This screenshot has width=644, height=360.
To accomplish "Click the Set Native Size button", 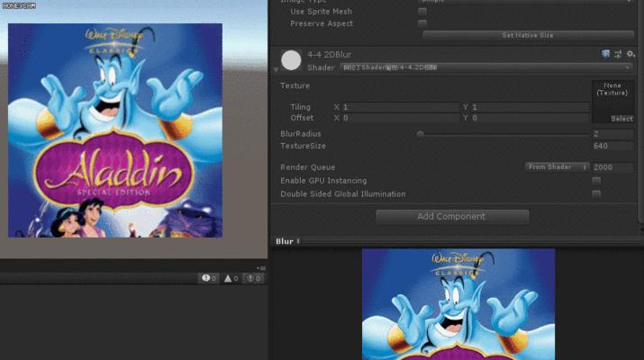I will pyautogui.click(x=528, y=35).
